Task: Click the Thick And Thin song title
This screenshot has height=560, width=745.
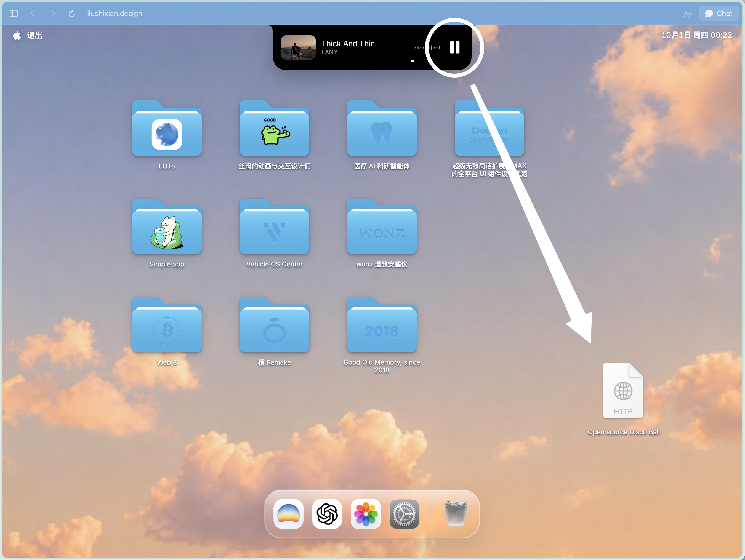Action: pos(348,43)
